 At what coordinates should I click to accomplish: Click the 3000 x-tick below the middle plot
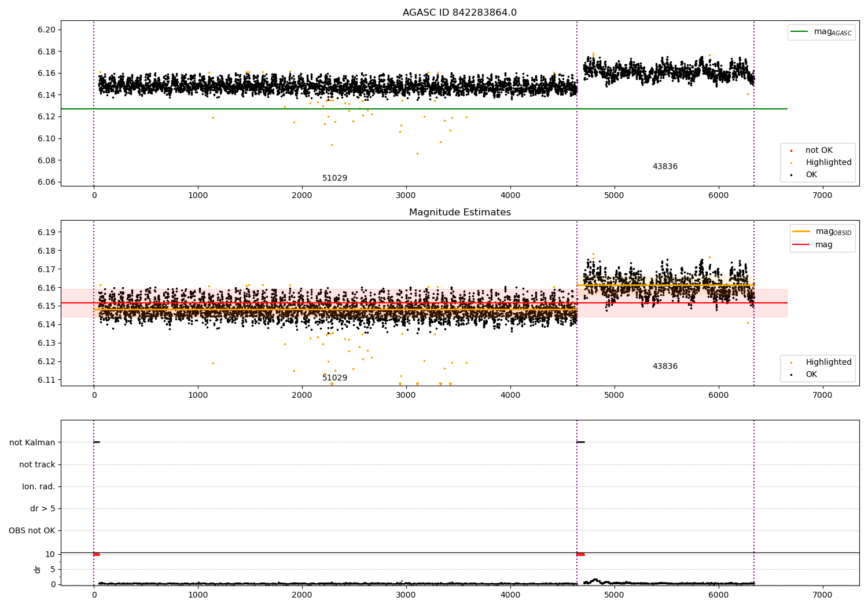[x=406, y=395]
